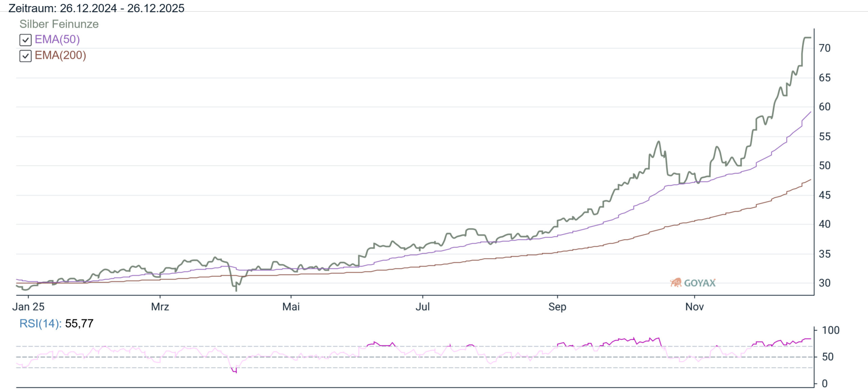Click the Jan 25 axis marker

(28, 306)
